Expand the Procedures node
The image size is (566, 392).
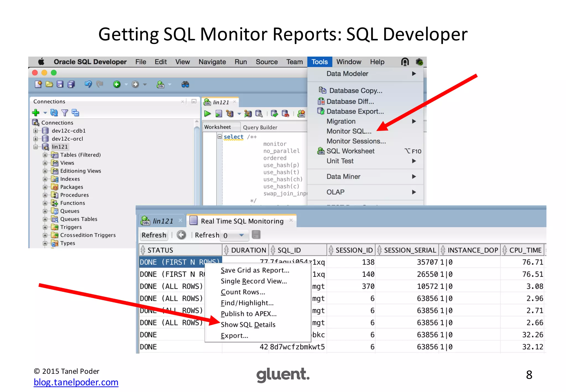pyautogui.click(x=45, y=195)
